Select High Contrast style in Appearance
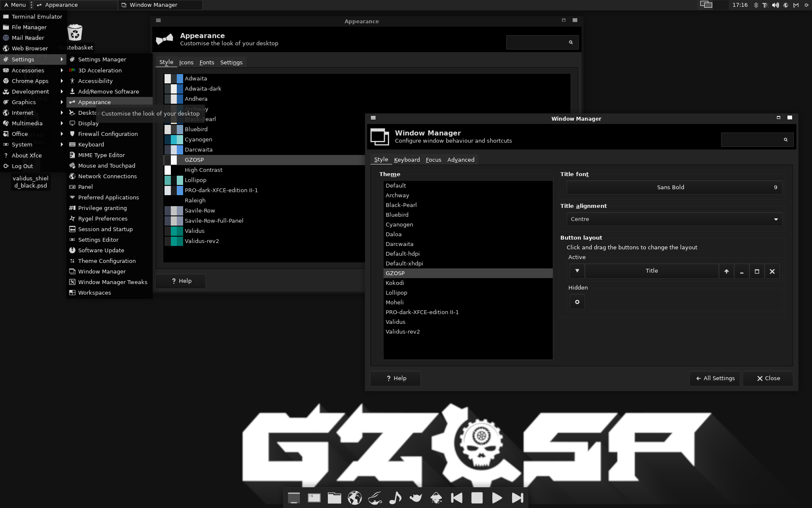The height and width of the screenshot is (508, 812). 264,170
